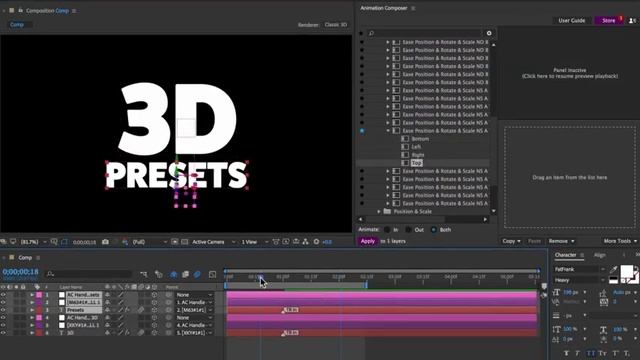The image size is (640, 360).
Task: Click the preview panel to resume playback
Action: coord(569,73)
